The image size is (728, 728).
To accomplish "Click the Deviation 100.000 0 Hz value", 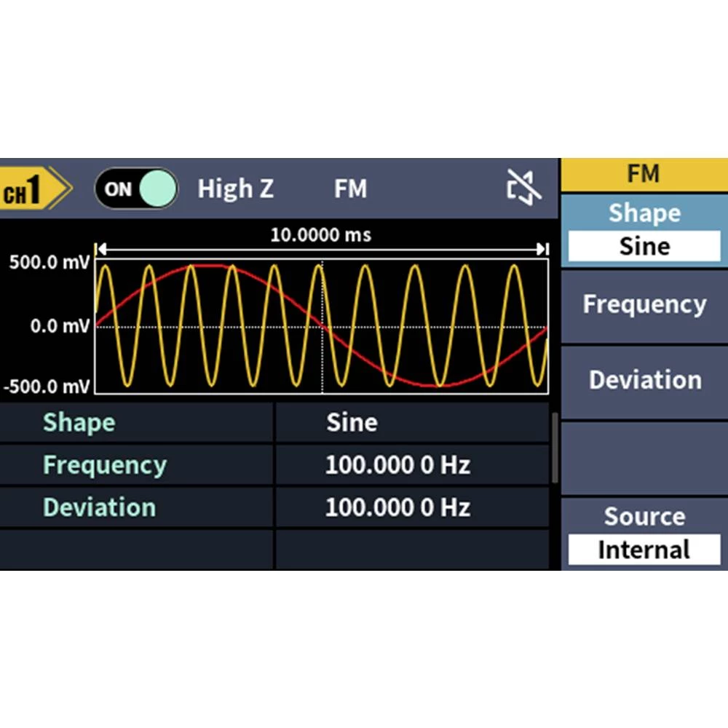I will click(397, 507).
